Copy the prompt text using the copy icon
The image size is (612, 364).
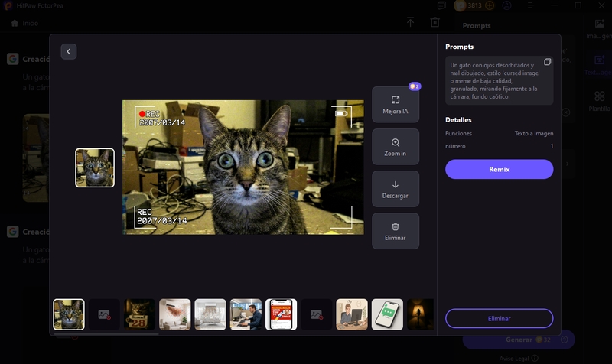coord(547,62)
